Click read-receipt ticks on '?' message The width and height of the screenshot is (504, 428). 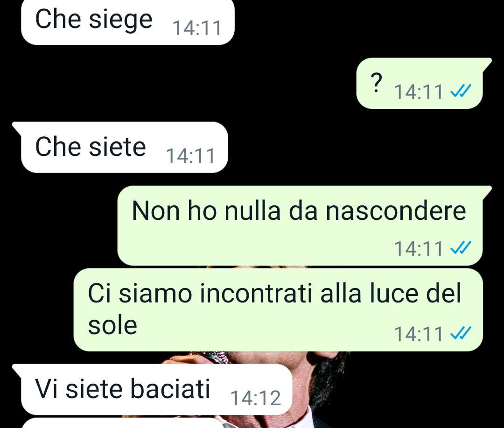tap(461, 91)
